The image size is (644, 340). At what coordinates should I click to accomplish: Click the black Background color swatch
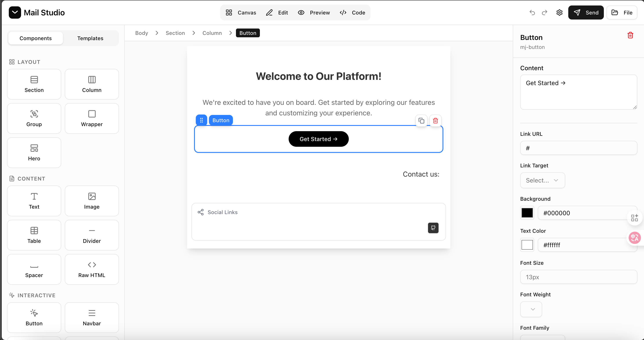pyautogui.click(x=527, y=213)
